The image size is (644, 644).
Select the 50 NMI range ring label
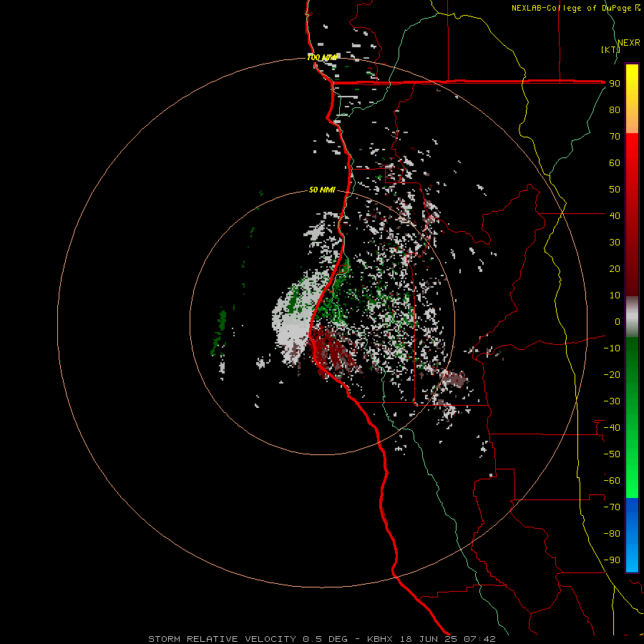[x=322, y=190]
